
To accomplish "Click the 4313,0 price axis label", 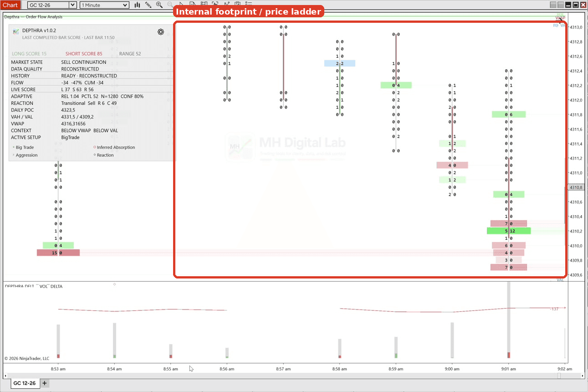I will [x=576, y=27].
